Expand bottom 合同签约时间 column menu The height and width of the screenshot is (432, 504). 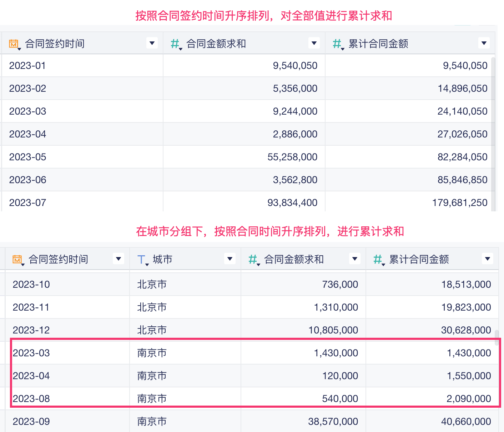point(119,258)
